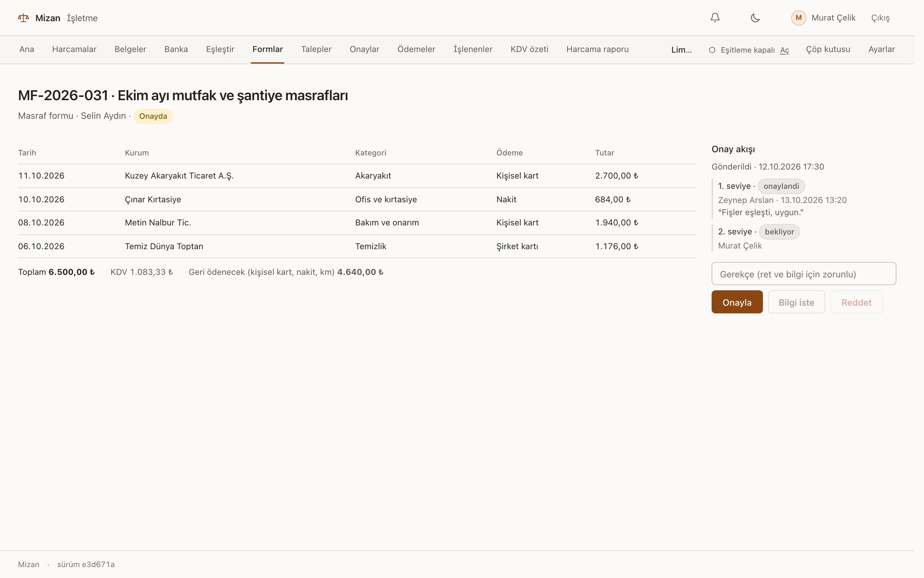Click the Geri ödenecek 4.640,00 ₺ value
This screenshot has width=924, height=578.
tap(360, 272)
